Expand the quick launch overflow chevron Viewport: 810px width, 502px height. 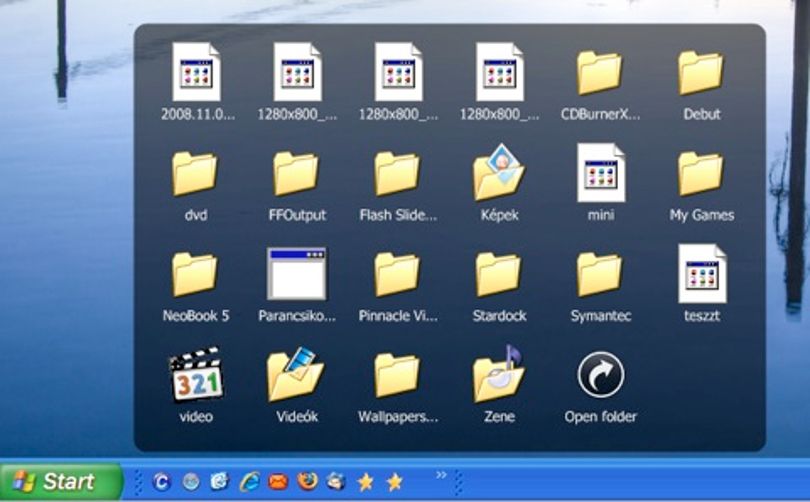441,475
